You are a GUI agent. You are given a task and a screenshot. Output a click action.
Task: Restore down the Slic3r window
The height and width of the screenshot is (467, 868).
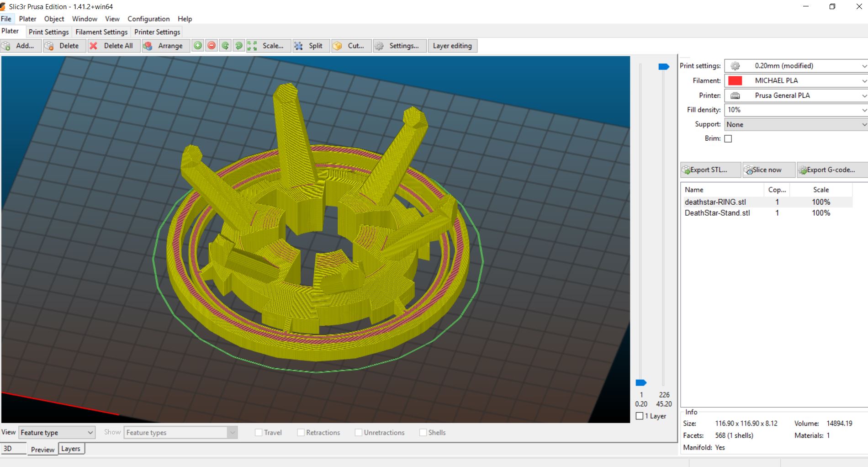(x=832, y=6)
